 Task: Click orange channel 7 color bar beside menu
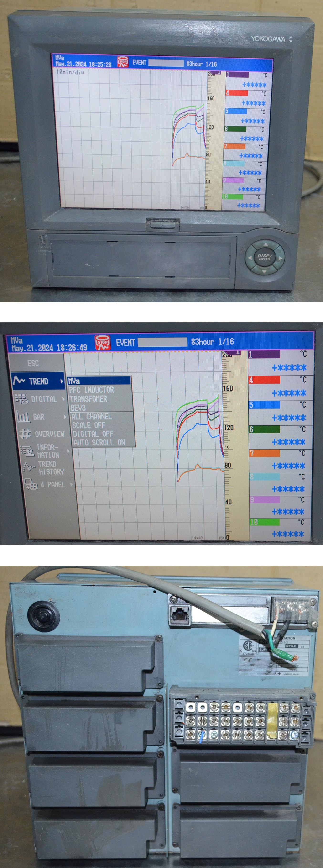pos(264,453)
